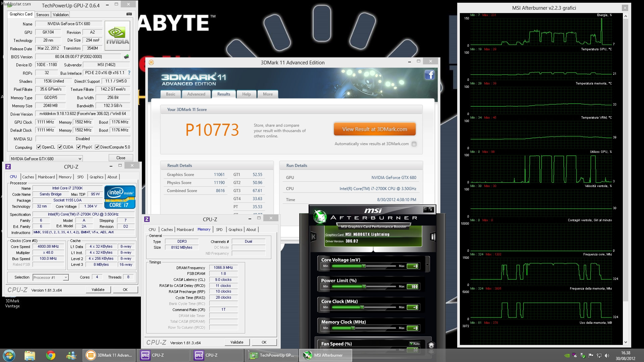
Task: Open the NVIDIA GeForce GTX 680 dropdown in GPU-Z
Action: click(46, 159)
